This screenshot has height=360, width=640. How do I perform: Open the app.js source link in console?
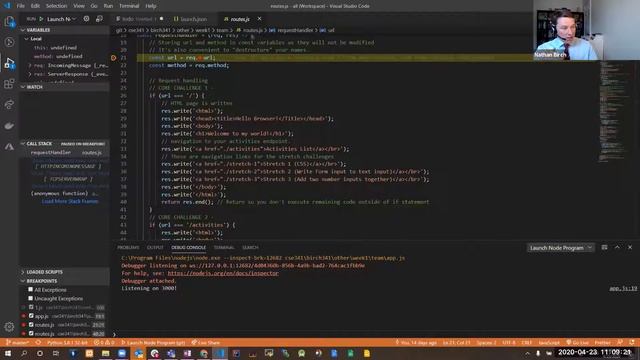tap(623, 288)
